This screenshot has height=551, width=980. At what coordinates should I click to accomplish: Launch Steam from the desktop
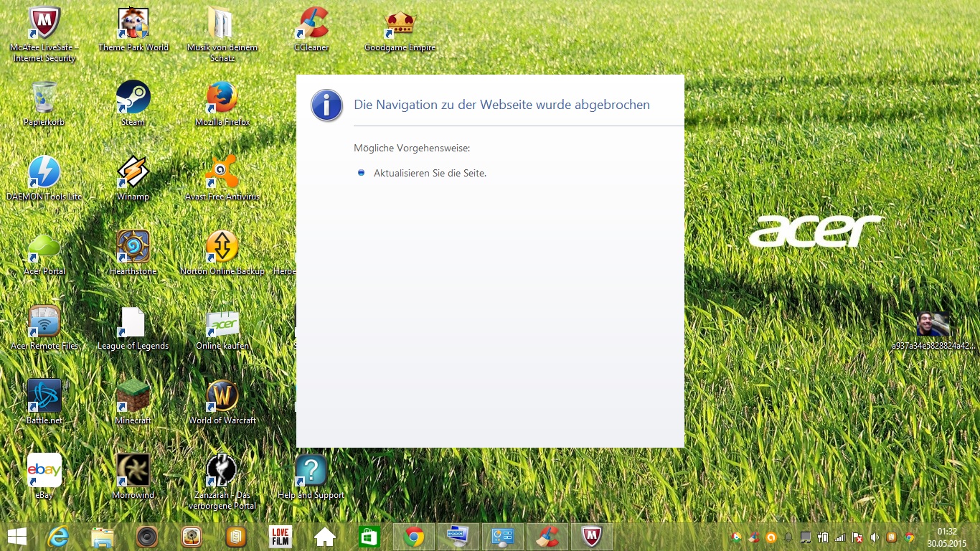pos(133,104)
